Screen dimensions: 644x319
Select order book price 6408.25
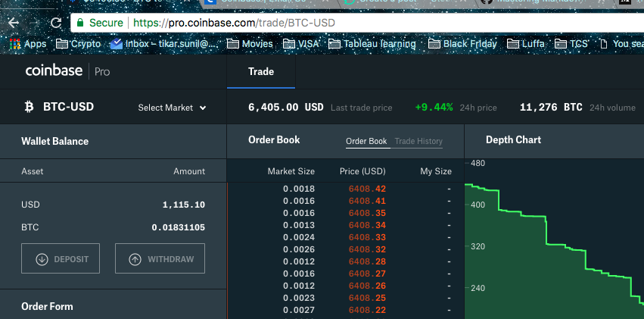point(367,298)
